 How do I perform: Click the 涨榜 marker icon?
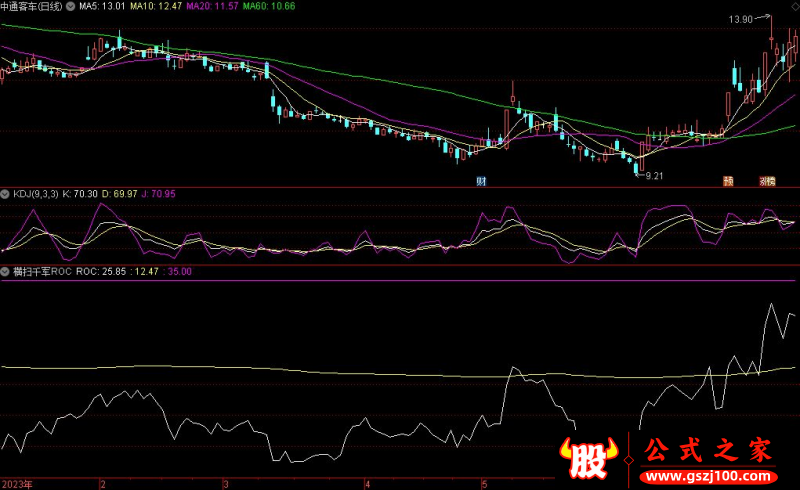[x=767, y=181]
